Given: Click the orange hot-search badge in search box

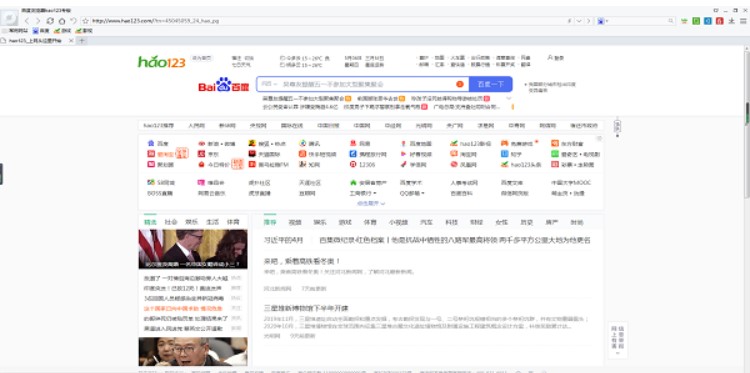Looking at the screenshot, I should [x=460, y=84].
